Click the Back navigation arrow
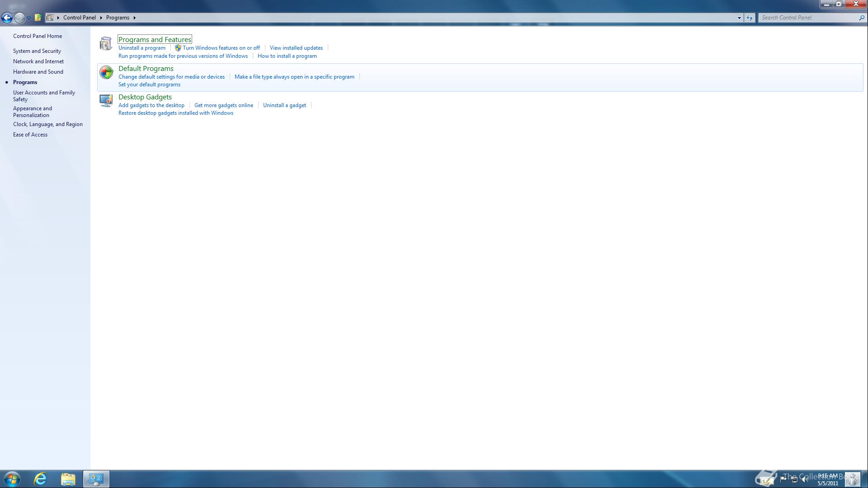The width and height of the screenshot is (868, 488). [x=7, y=18]
